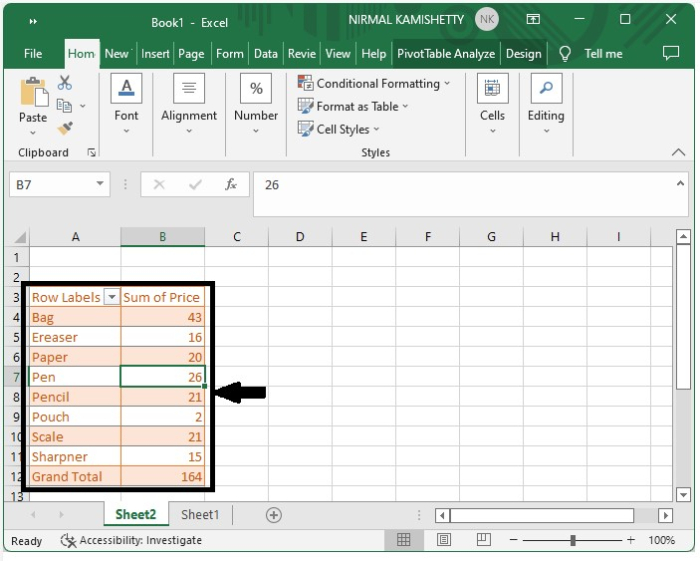Open the Cells group icon
The height and width of the screenshot is (561, 700).
492,88
